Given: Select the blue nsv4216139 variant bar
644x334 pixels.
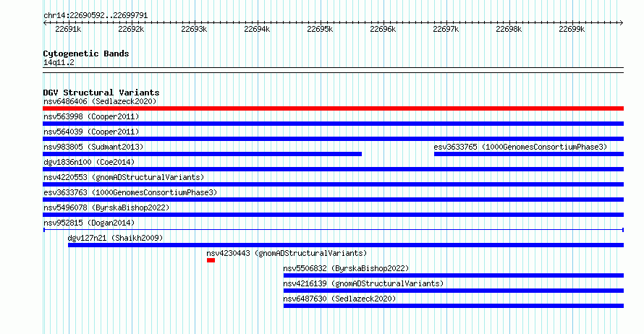Looking at the screenshot, I should point(454,291).
